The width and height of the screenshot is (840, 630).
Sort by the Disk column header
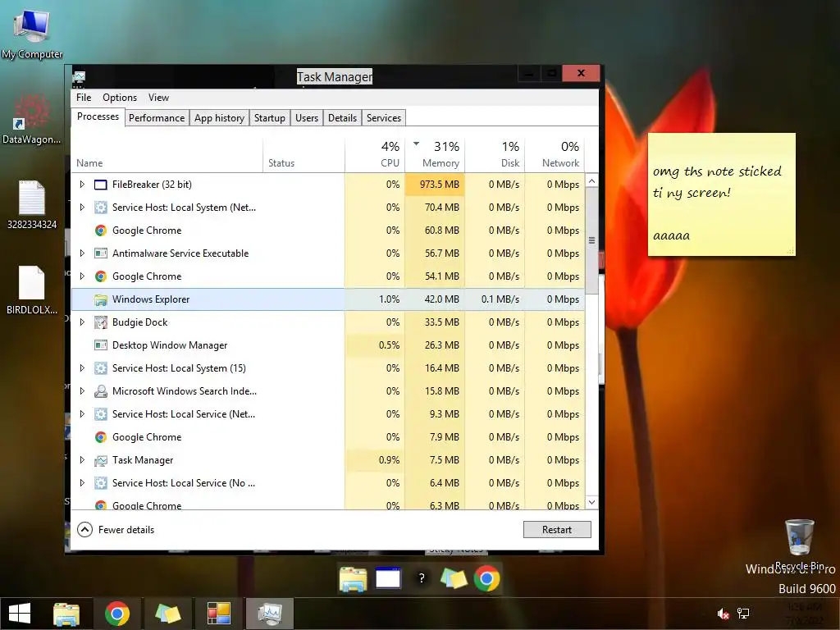click(495, 154)
